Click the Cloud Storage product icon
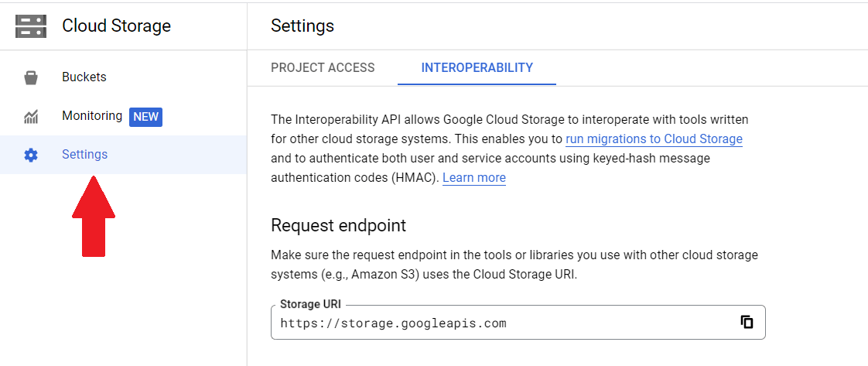 31,26
